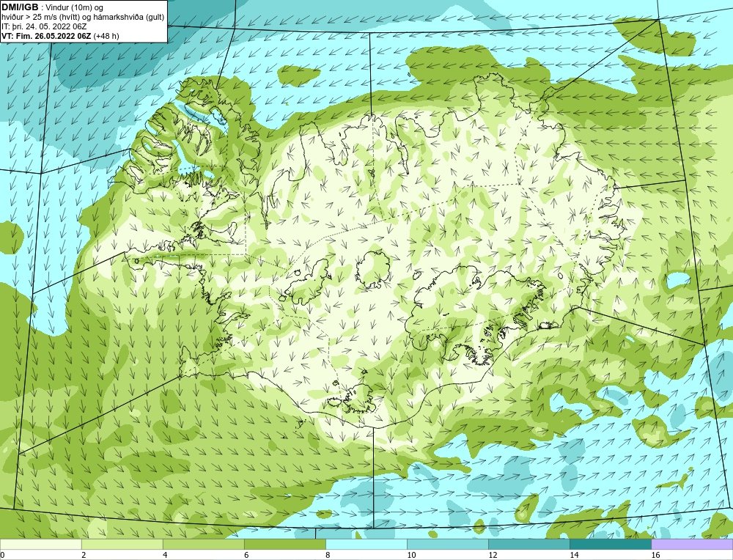This screenshot has width=733, height=560.
Task: Click the 4–6 m/s green legend swatch
Action: click(x=203, y=544)
